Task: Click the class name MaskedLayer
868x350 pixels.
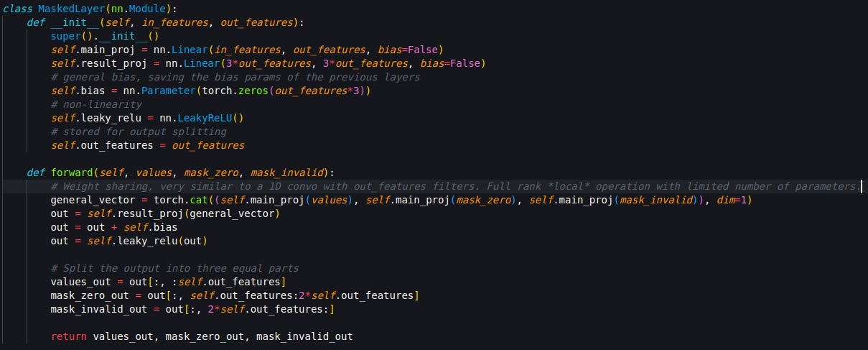Action: coord(70,9)
